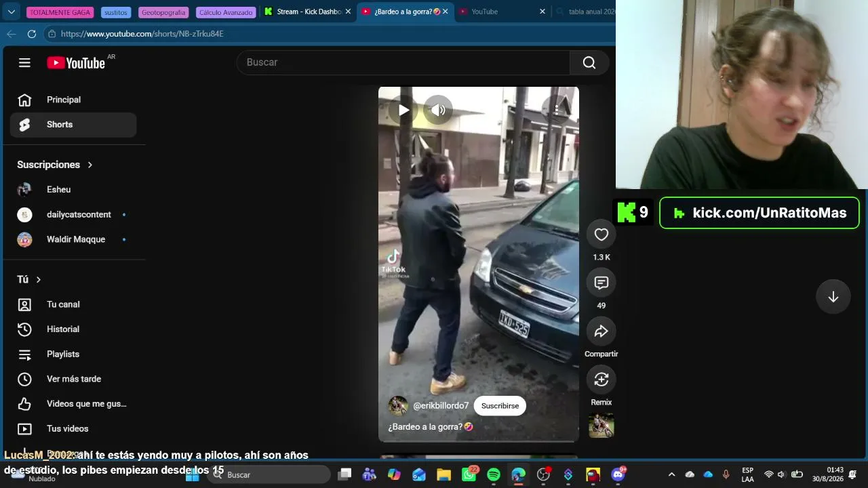Open the YouTube hamburger guide menu
This screenshot has height=488, width=868.
(x=24, y=63)
